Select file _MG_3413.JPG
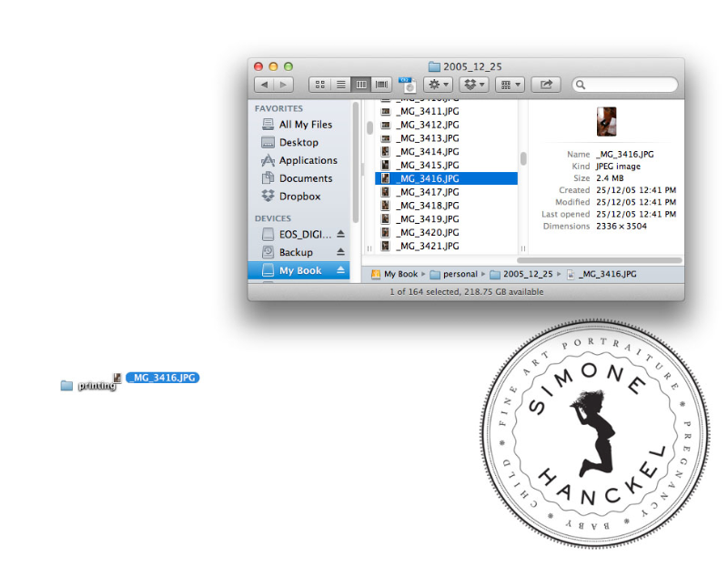728x577 pixels. pyautogui.click(x=446, y=138)
